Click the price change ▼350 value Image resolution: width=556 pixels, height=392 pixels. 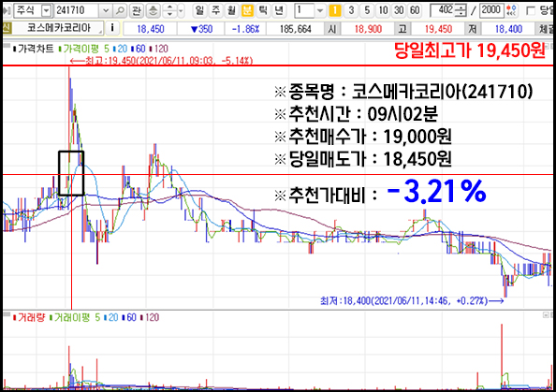[x=201, y=29]
